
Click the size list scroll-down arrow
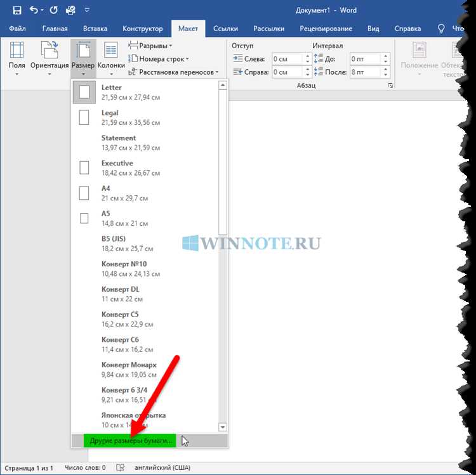click(x=223, y=427)
